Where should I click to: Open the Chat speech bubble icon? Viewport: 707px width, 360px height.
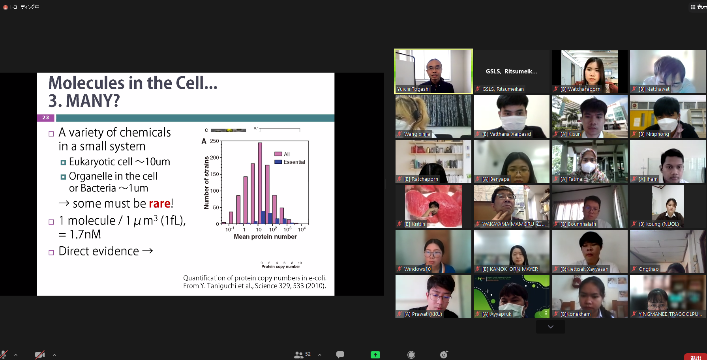[340, 355]
